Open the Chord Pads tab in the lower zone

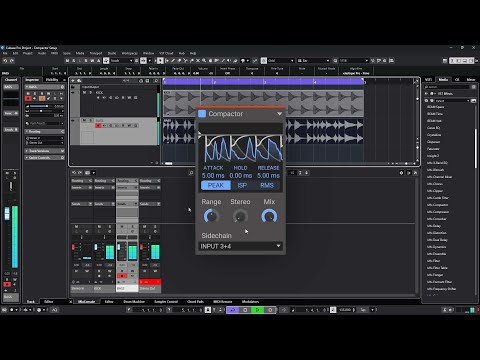pyautogui.click(x=196, y=302)
